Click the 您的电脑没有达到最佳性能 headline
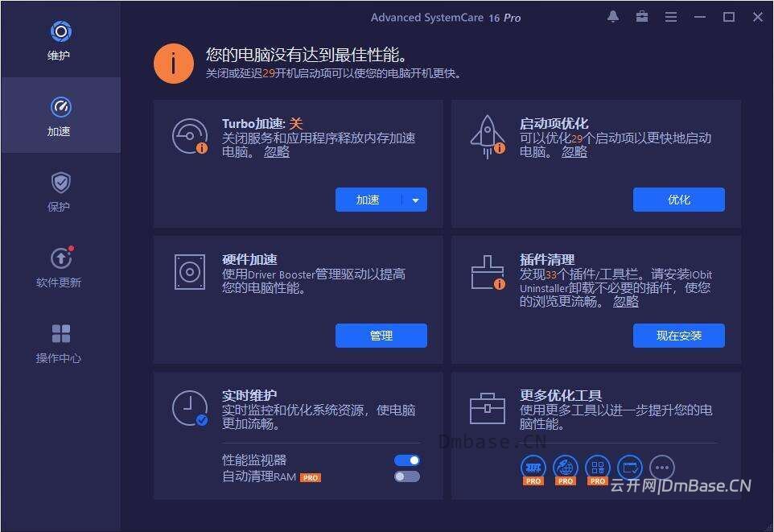This screenshot has width=774, height=532. [307, 55]
